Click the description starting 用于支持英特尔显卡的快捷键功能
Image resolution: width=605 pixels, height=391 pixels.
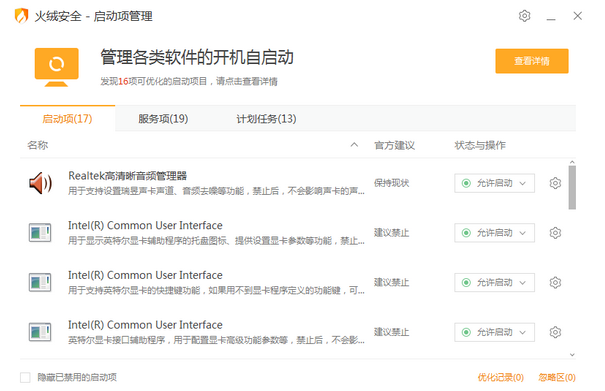click(216, 290)
